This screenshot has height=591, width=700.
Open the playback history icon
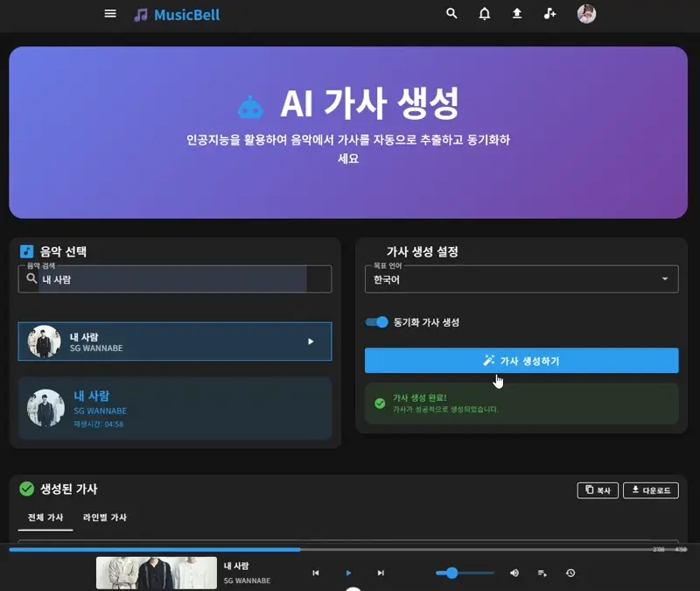coord(570,573)
